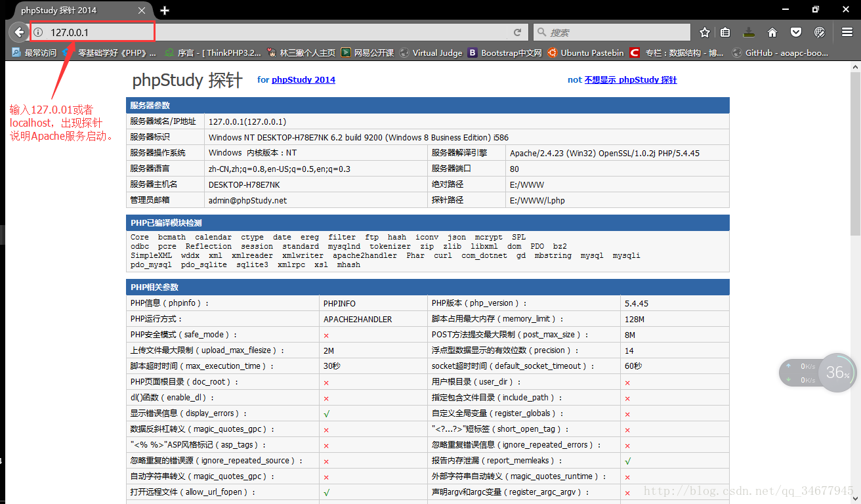This screenshot has width=861, height=504.
Task: Click the safe_mode red cross
Action: click(x=326, y=335)
